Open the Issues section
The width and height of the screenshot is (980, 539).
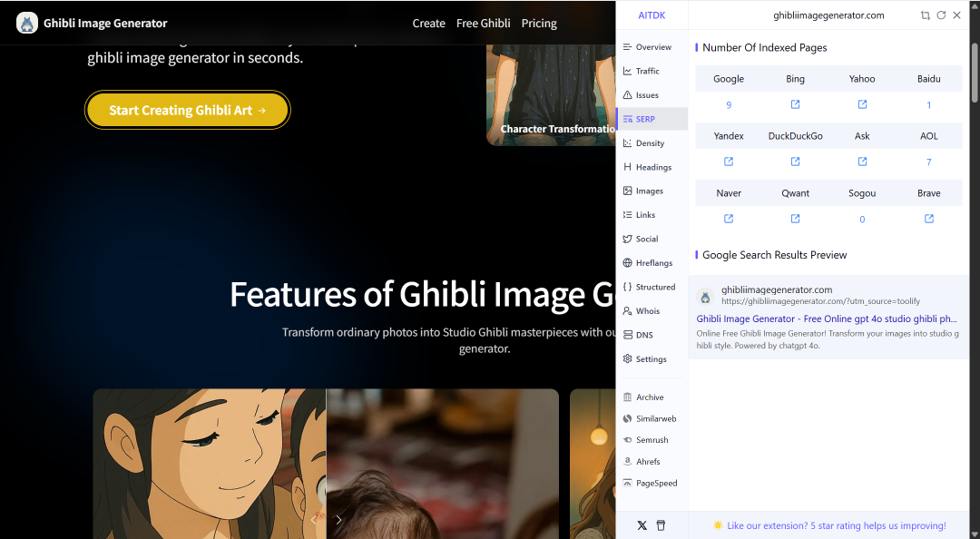pos(652,95)
